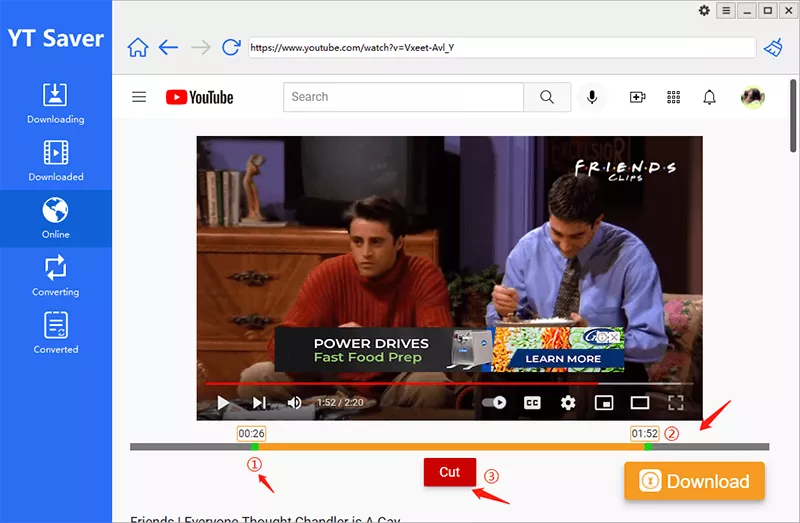Viewport: 800px width, 523px height.
Task: Open the Converting section
Action: pos(56,276)
